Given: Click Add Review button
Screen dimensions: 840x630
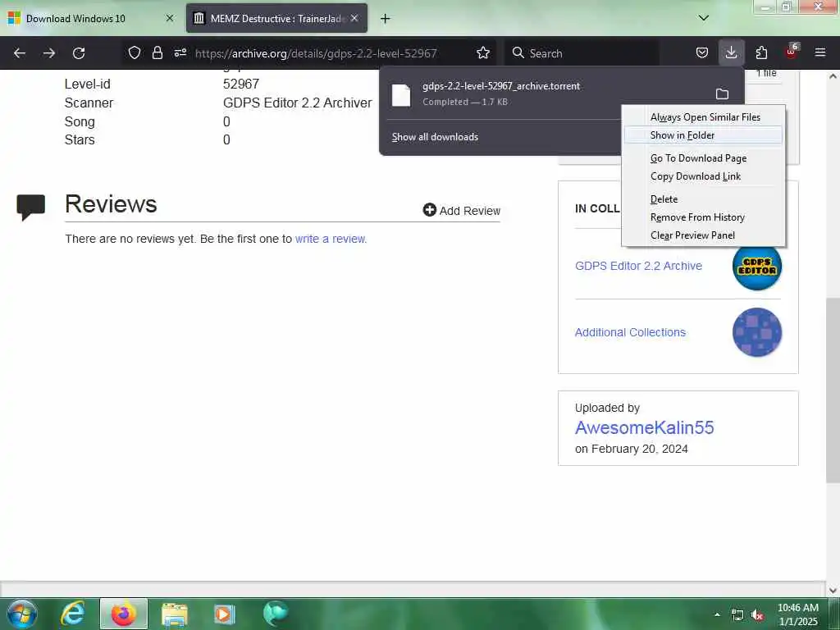Looking at the screenshot, I should (461, 211).
